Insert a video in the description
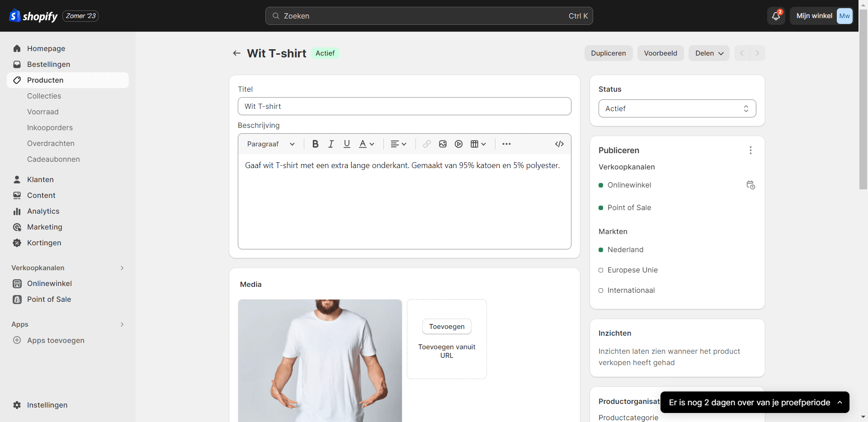The width and height of the screenshot is (868, 422). (x=458, y=144)
